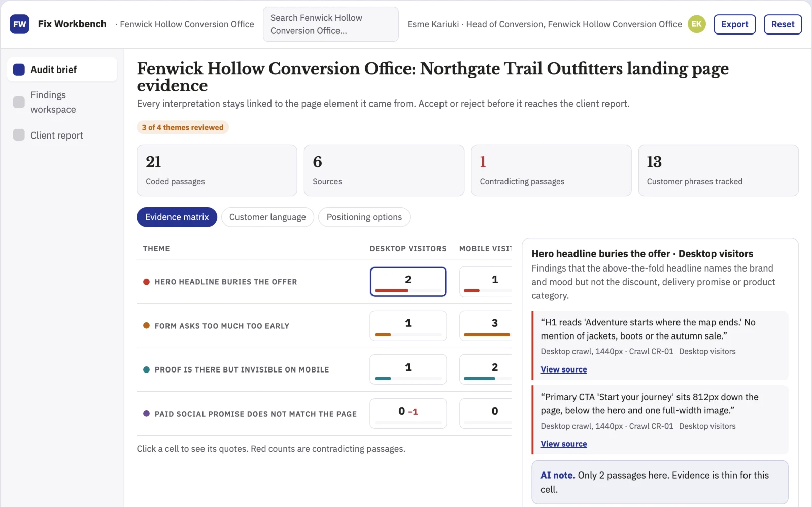Switch to Customer language tab

pos(267,217)
